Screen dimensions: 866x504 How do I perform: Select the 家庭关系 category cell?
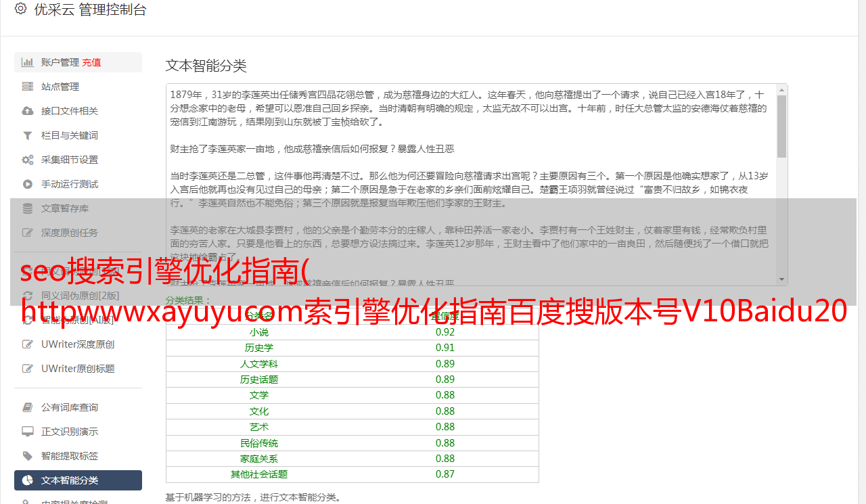point(259,459)
